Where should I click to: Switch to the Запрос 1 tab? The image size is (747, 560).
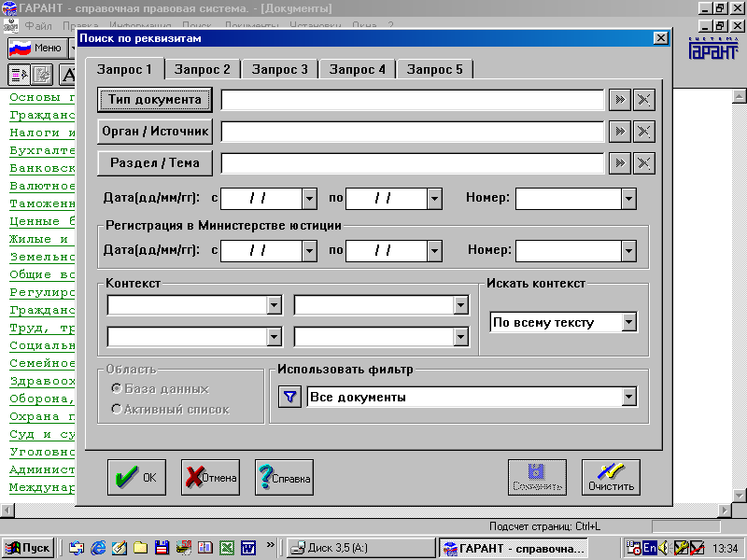point(125,69)
